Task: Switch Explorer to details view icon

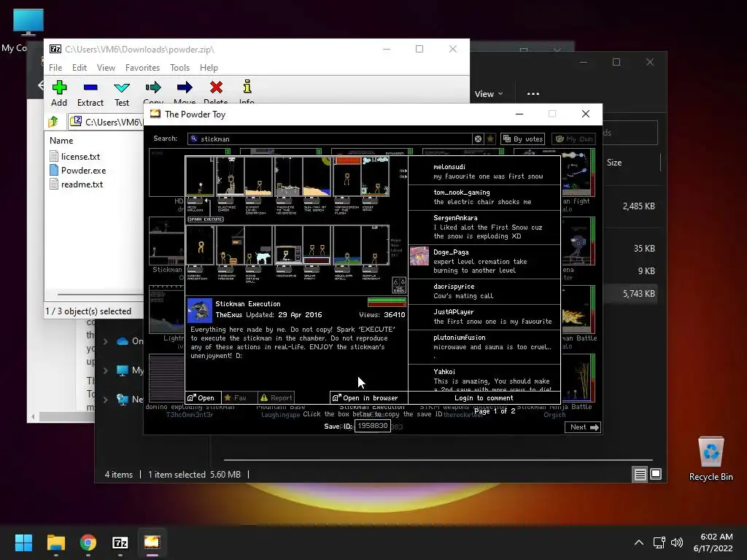Action: (x=640, y=474)
